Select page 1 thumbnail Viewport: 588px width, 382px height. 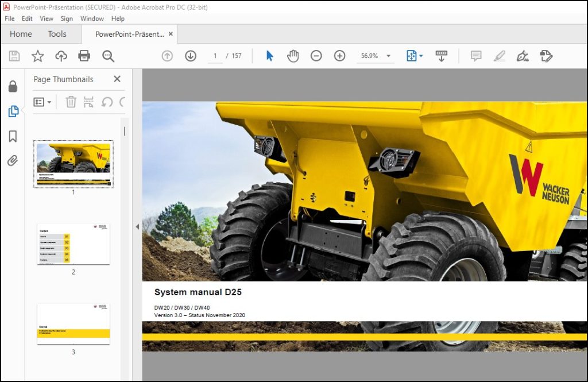tap(73, 164)
